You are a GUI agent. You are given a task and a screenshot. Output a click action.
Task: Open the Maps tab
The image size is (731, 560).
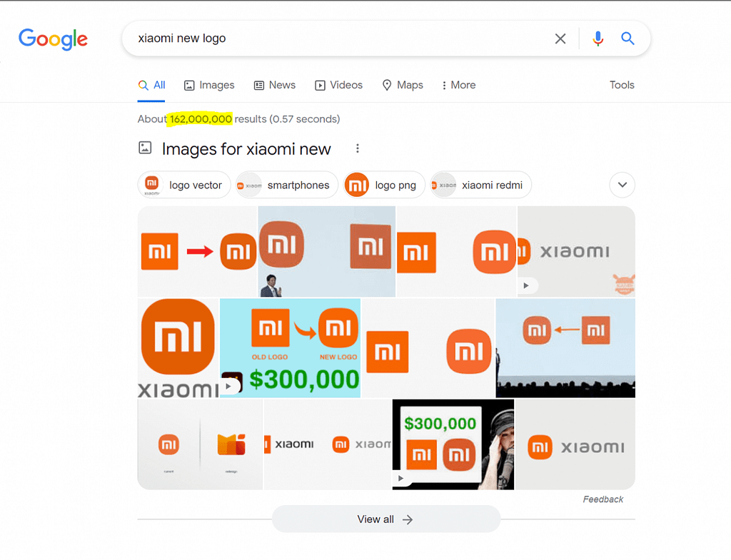click(x=403, y=86)
